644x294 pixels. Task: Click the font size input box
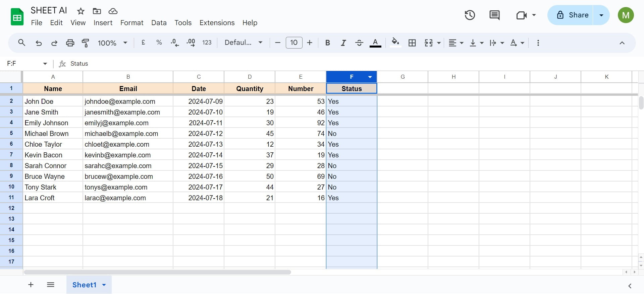(294, 43)
